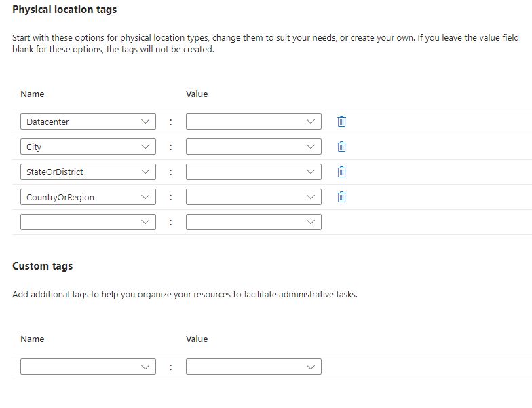Screen dimensions: 532x408
Task: Expand the City name dropdown
Action: point(88,147)
